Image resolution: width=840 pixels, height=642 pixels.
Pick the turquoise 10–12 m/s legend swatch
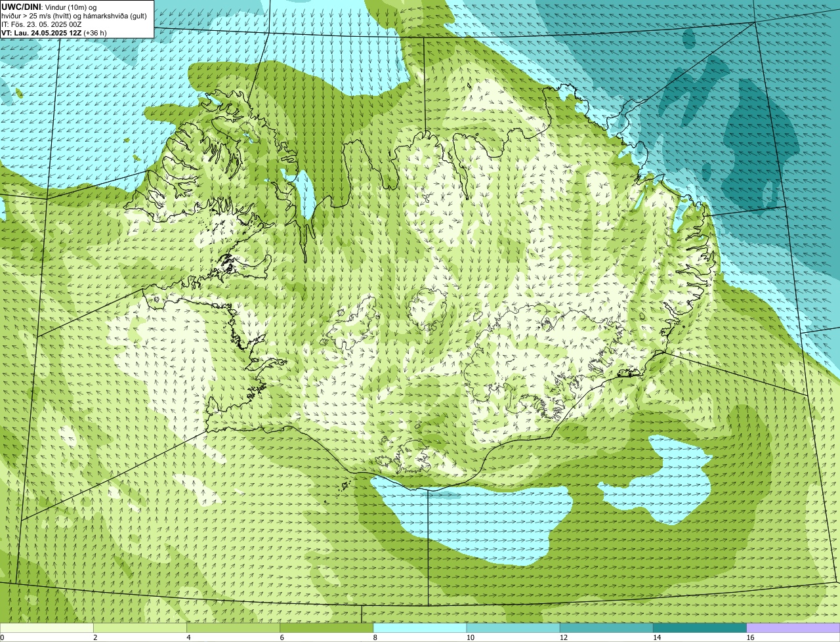click(x=513, y=628)
